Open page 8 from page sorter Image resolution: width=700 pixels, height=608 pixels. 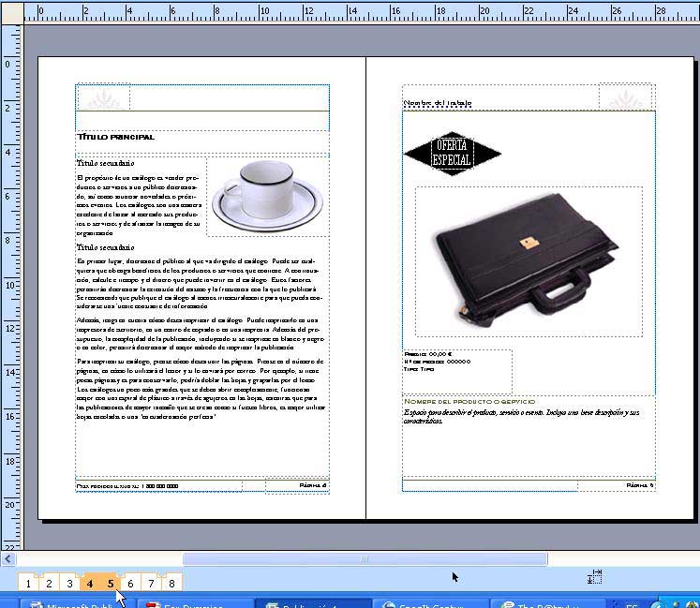click(x=171, y=583)
